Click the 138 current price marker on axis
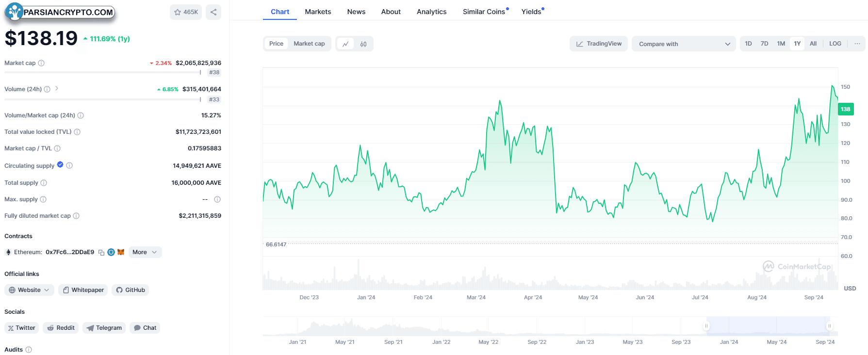Screen dimensions: 868x355 pos(846,109)
